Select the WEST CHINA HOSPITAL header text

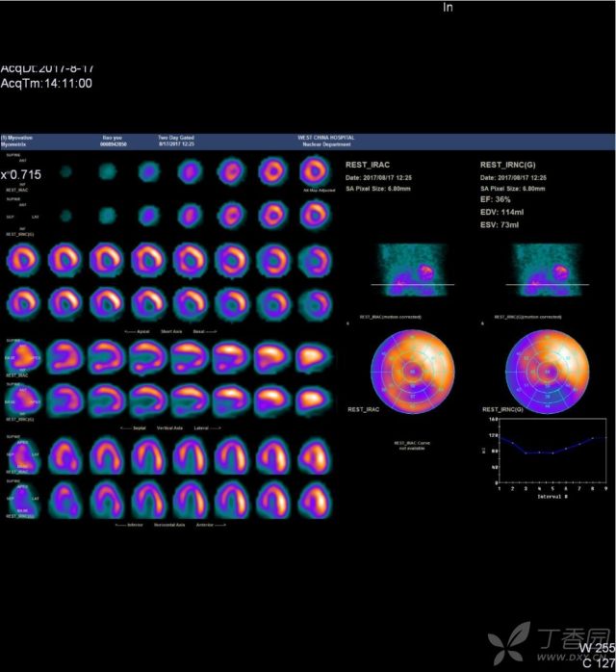point(326,138)
